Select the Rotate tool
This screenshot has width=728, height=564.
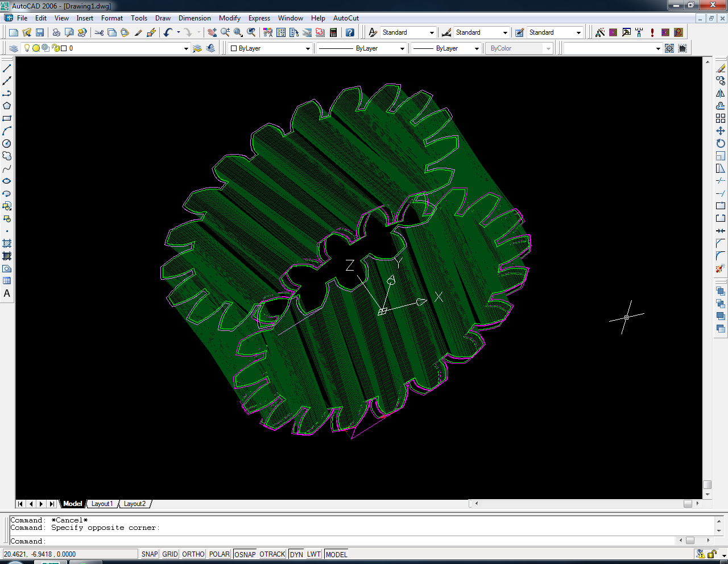pos(721,143)
